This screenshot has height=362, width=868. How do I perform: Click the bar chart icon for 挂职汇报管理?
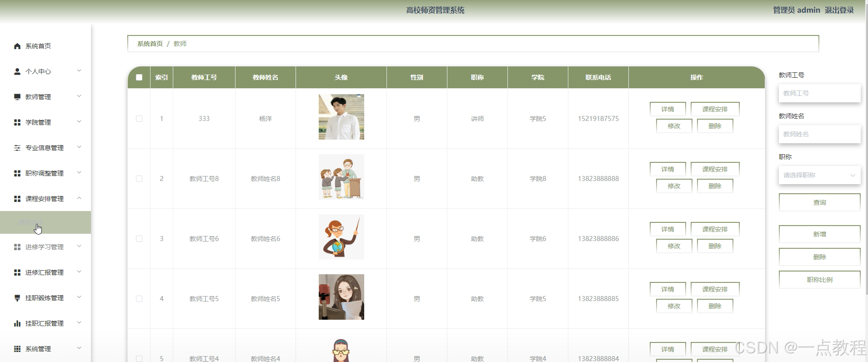tap(17, 323)
